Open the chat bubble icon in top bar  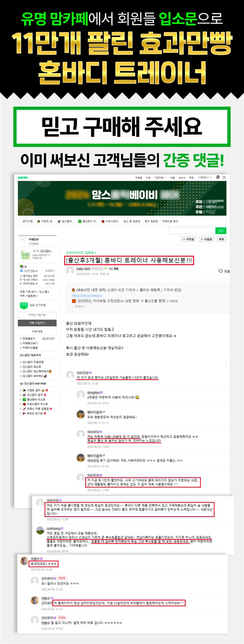pos(218,177)
